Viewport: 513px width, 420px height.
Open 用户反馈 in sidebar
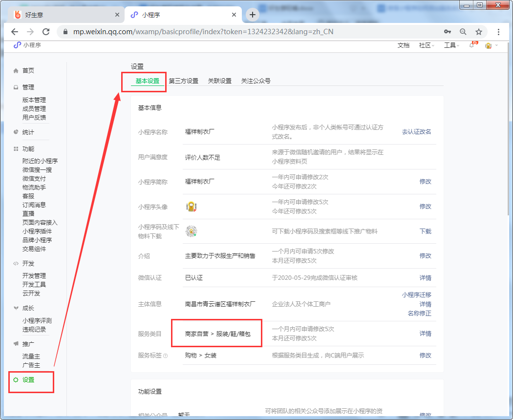(x=34, y=117)
